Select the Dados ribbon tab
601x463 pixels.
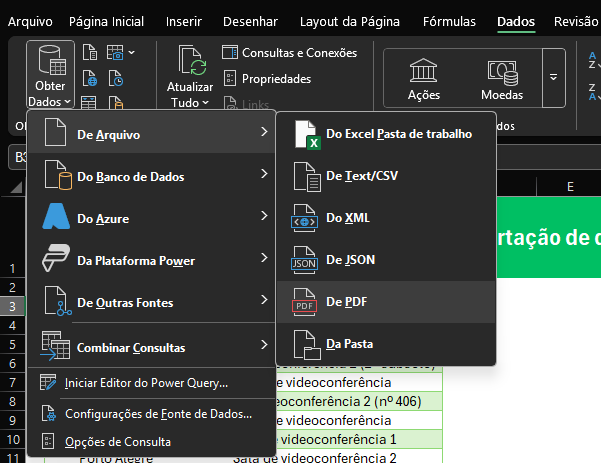point(516,21)
